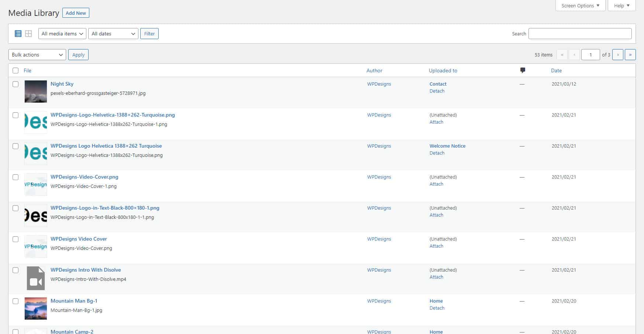Expand the Screen Options tab
This screenshot has width=644, height=334.
580,6
